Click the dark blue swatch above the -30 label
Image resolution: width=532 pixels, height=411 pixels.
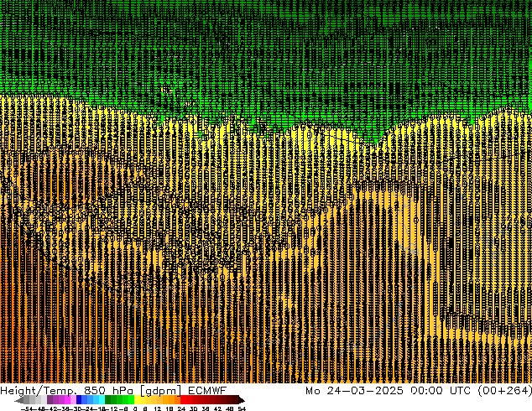(79, 399)
